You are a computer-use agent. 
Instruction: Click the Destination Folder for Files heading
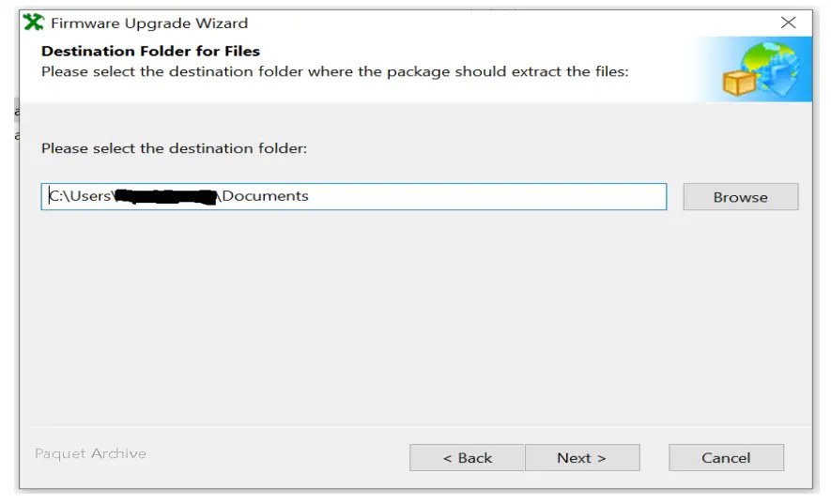(x=150, y=52)
